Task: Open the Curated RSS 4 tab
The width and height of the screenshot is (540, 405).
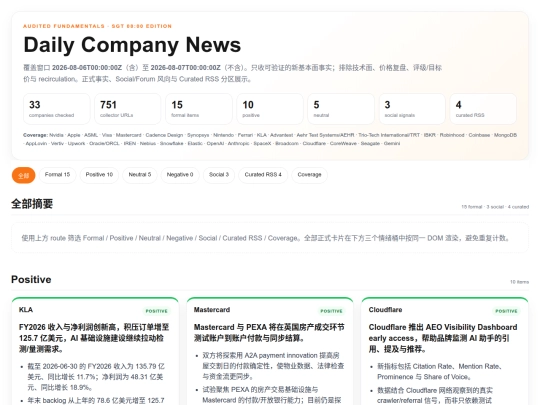Action: (263, 175)
